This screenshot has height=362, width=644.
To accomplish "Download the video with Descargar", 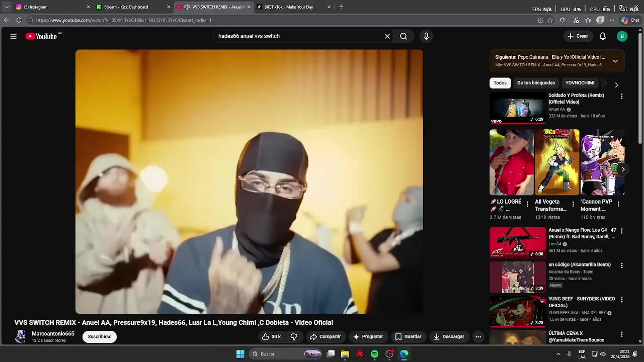I will (x=449, y=337).
